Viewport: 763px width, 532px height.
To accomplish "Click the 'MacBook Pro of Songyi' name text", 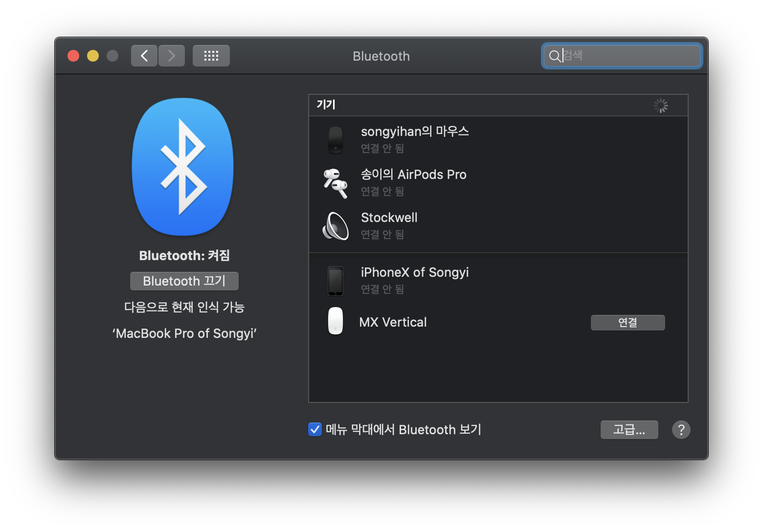I will 184,333.
